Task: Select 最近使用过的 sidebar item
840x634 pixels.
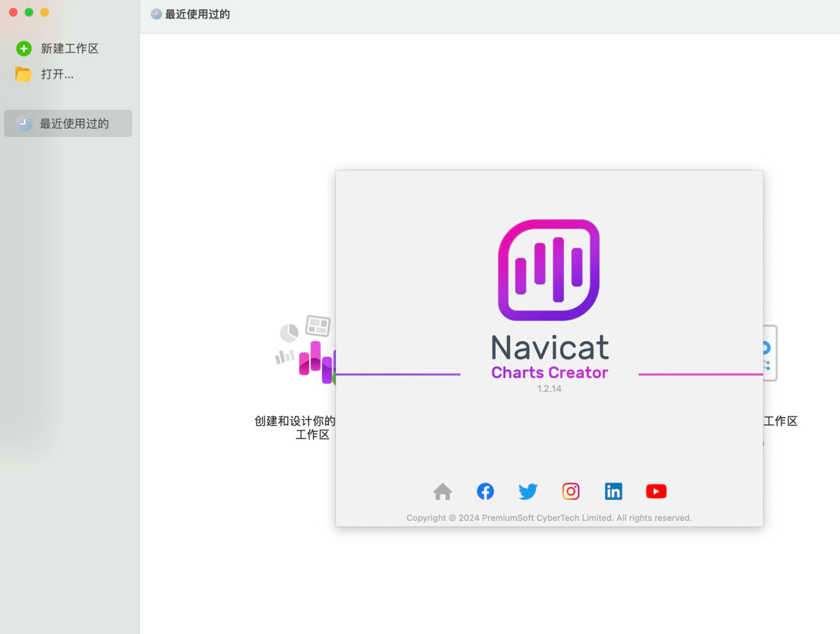Action: click(68, 123)
